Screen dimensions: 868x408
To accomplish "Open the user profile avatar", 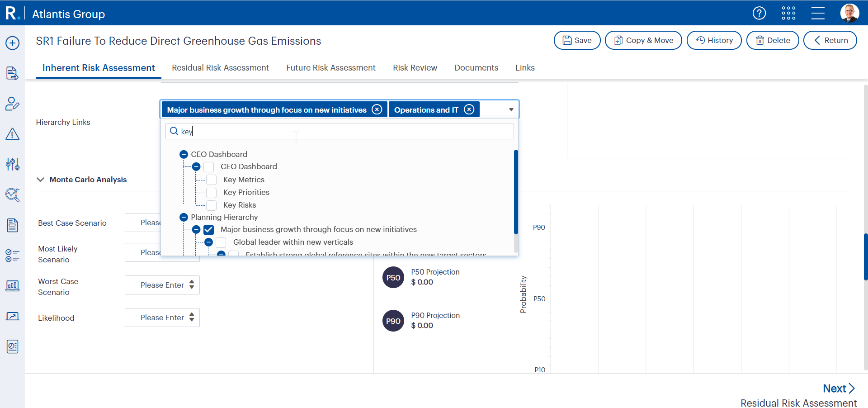I will pos(849,13).
